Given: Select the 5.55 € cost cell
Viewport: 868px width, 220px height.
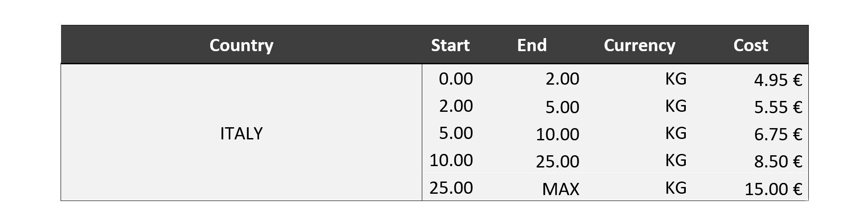Looking at the screenshot, I should 778,107.
